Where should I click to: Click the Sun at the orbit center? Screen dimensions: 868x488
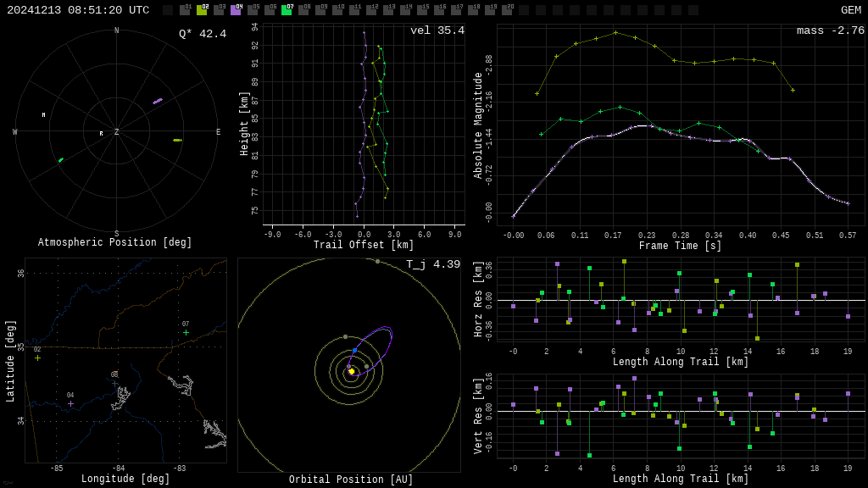point(351,371)
